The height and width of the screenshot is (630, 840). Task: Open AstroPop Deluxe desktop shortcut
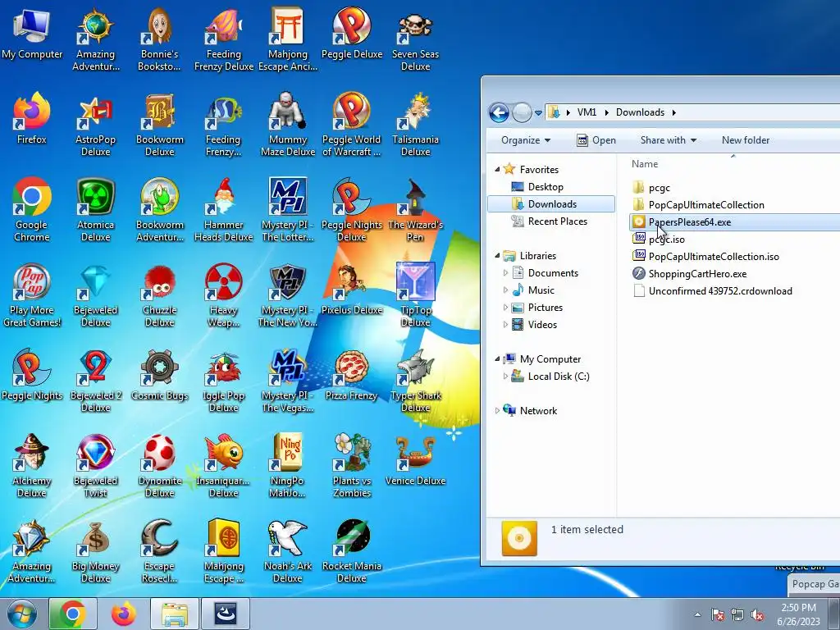point(95,125)
